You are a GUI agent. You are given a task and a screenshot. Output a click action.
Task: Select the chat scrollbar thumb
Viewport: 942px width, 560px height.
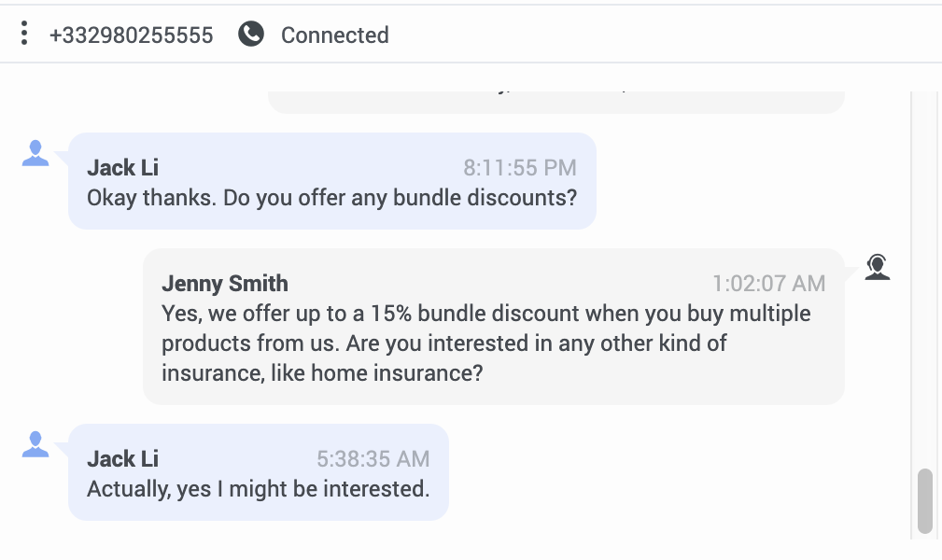[x=925, y=501]
